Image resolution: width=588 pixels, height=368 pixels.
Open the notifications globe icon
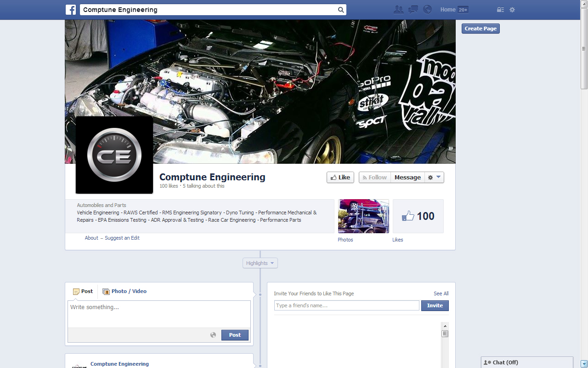tap(427, 10)
